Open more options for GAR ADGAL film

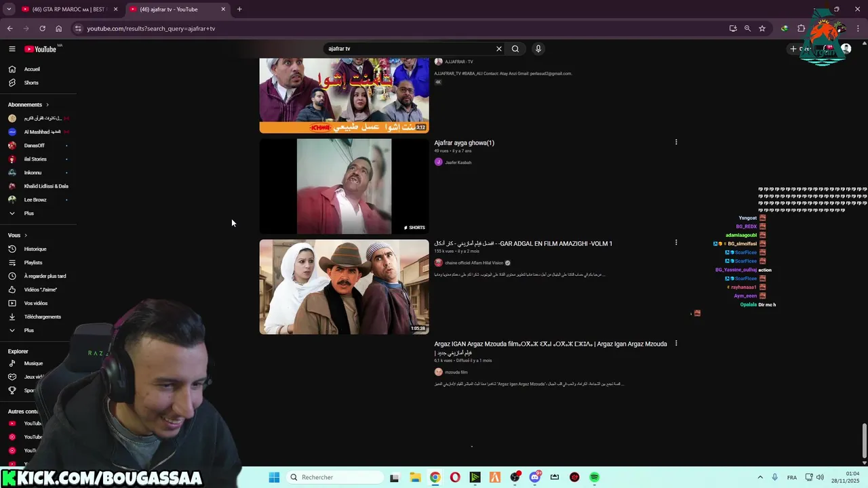tap(676, 243)
